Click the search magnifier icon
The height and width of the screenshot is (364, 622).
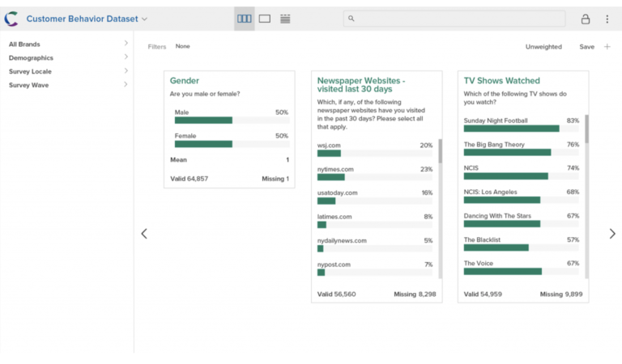[351, 19]
